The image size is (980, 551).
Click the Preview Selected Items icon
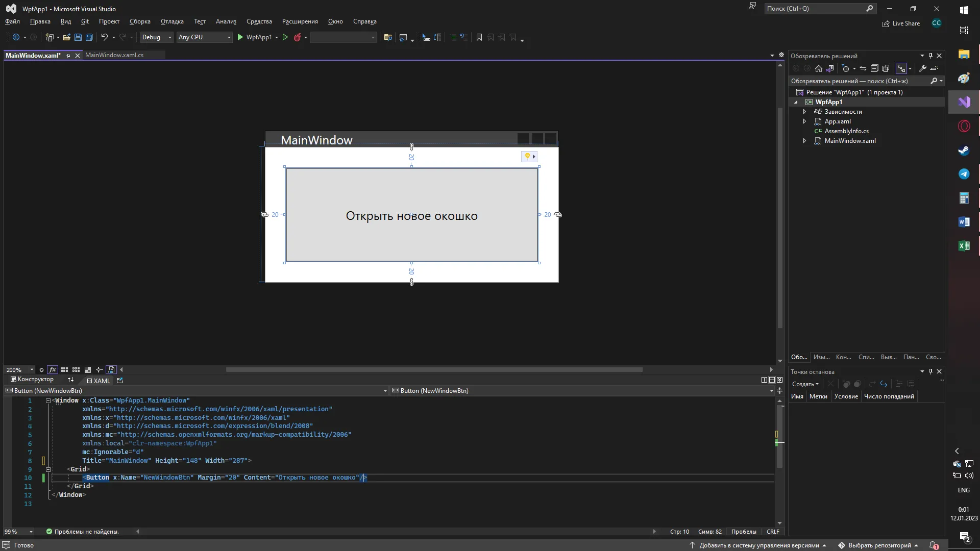[934, 68]
